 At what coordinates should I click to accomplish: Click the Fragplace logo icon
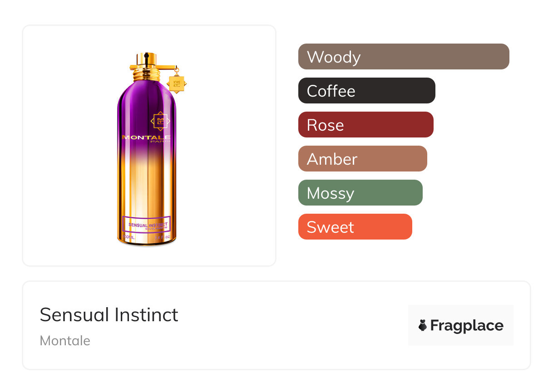point(423,325)
